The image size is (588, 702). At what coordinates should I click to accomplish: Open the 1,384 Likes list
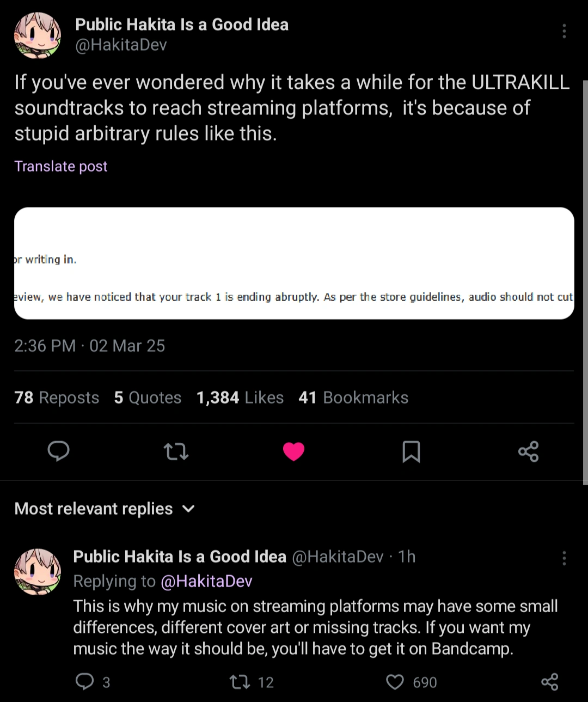tap(240, 398)
